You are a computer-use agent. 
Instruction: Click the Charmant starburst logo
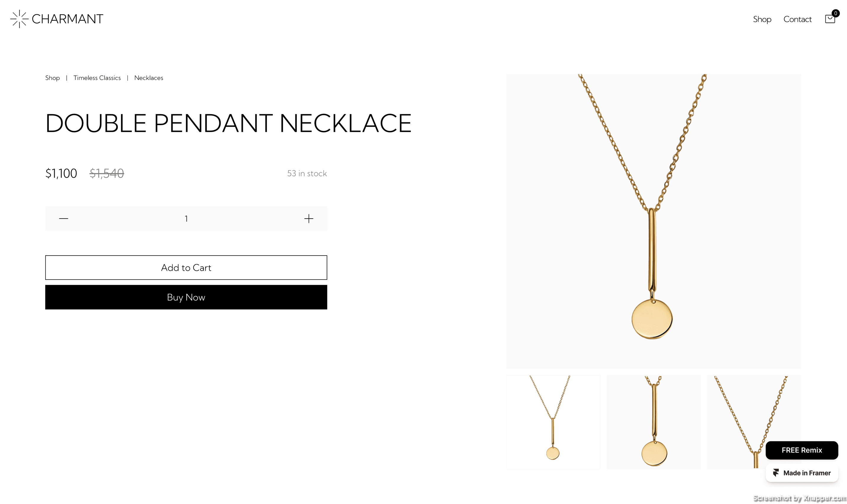(x=19, y=19)
